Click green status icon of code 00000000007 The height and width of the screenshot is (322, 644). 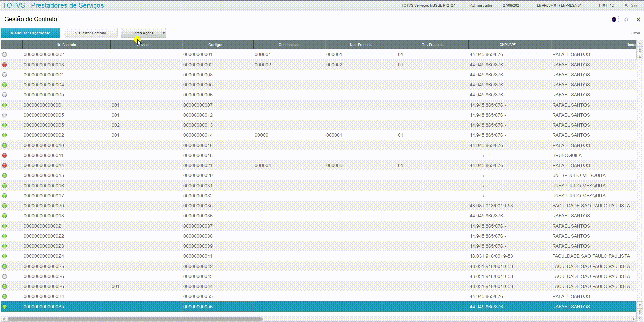coord(4,105)
